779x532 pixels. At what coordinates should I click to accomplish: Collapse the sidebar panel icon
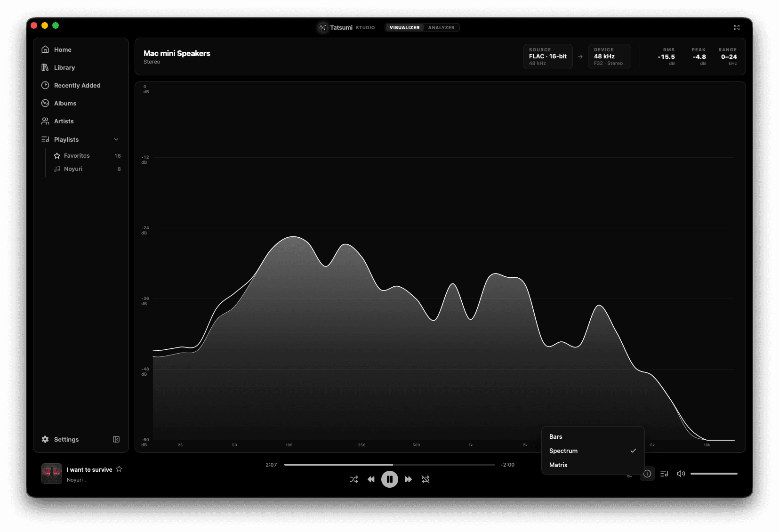click(116, 439)
